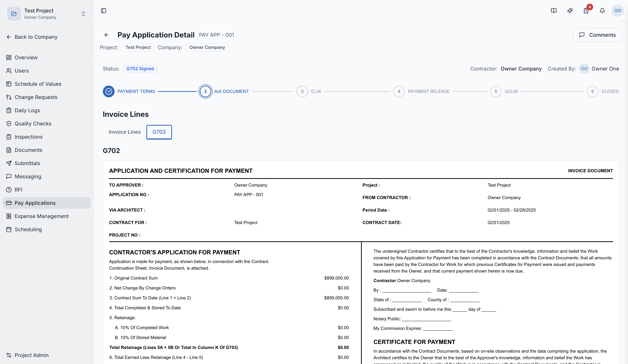This screenshot has height=364, width=628.
Task: Click the Schedule of Values table icon
Action: click(x=9, y=84)
